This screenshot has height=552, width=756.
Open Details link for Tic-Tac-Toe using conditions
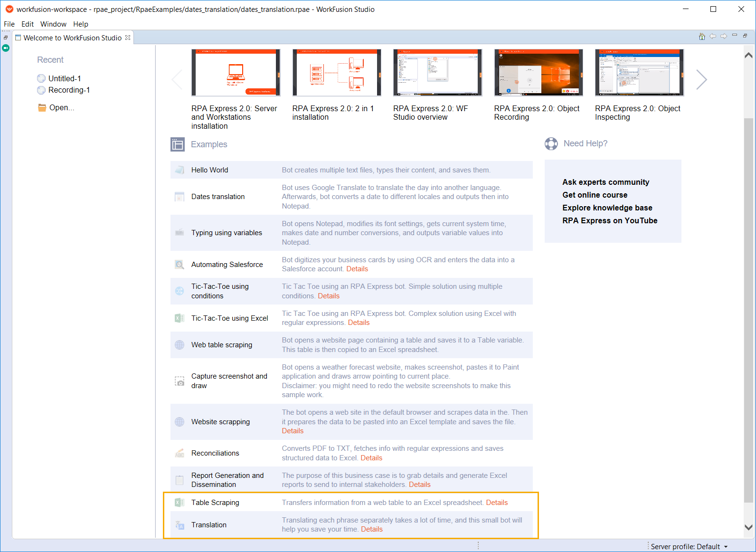coord(329,296)
